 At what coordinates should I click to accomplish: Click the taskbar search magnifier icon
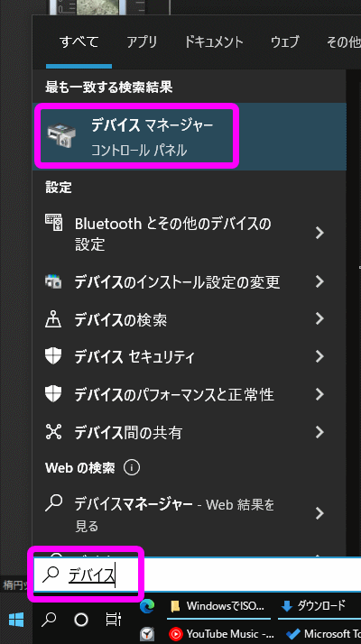(x=49, y=620)
